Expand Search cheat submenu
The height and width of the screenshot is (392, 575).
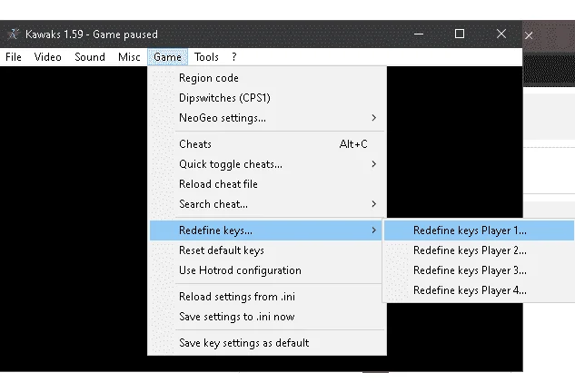coord(267,204)
